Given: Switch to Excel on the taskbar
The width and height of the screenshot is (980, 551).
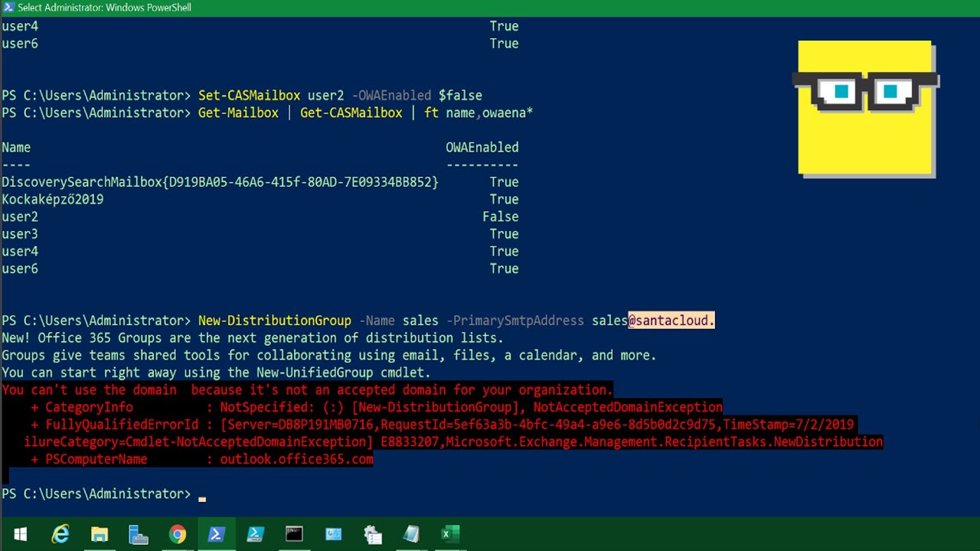Looking at the screenshot, I should click(450, 534).
